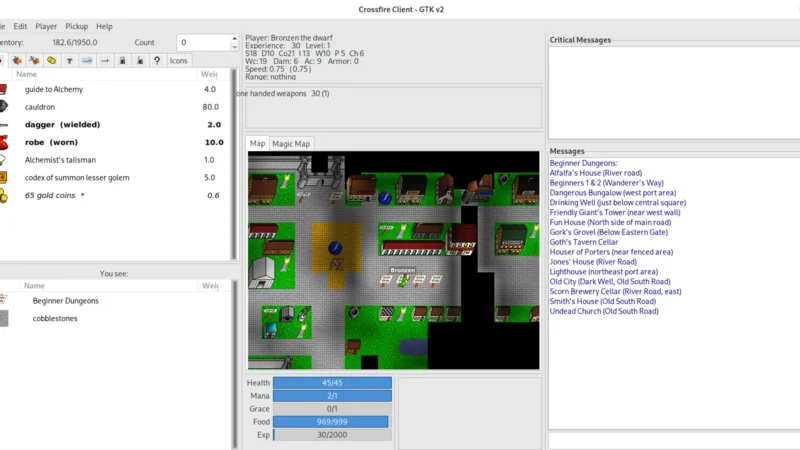Open the Help menu
The width and height of the screenshot is (800, 450).
(x=104, y=27)
